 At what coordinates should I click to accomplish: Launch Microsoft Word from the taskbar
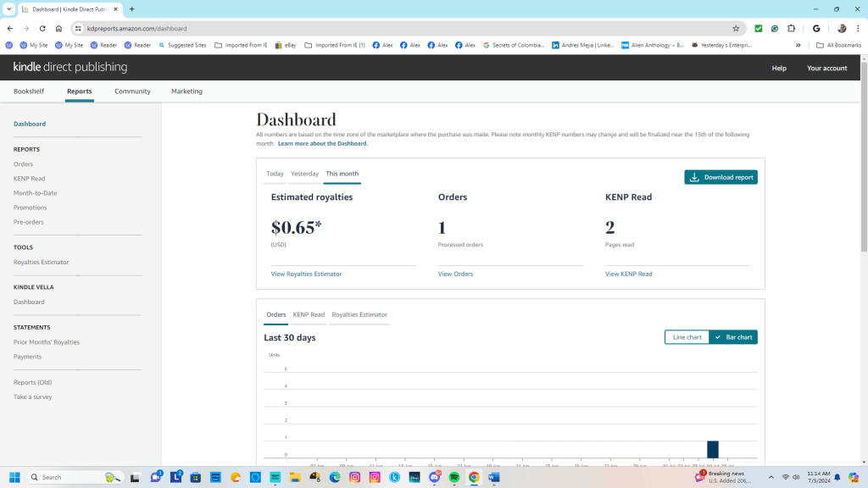[x=494, y=477]
